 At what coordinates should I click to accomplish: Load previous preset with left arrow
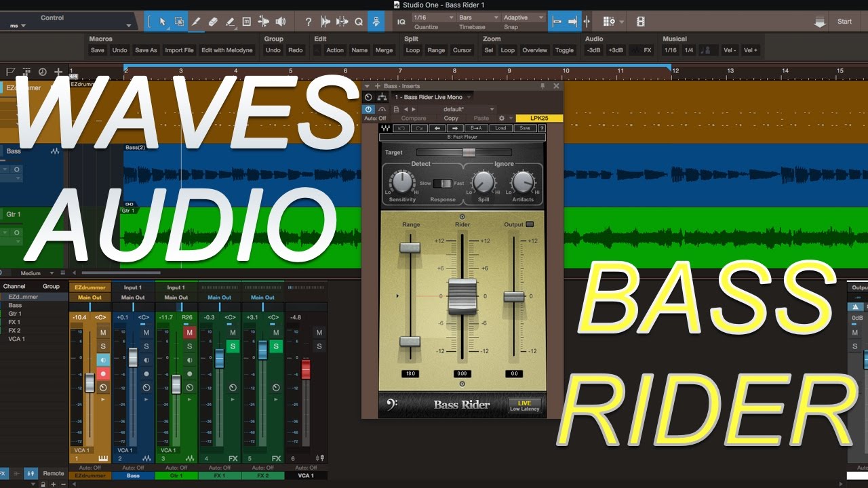point(438,128)
